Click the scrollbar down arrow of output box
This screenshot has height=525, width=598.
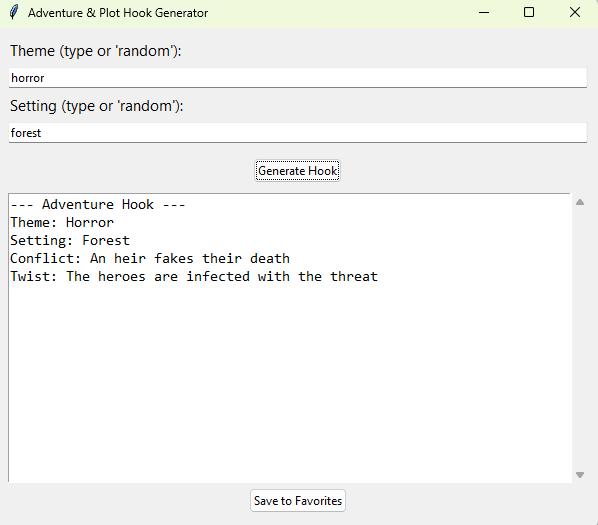580,475
